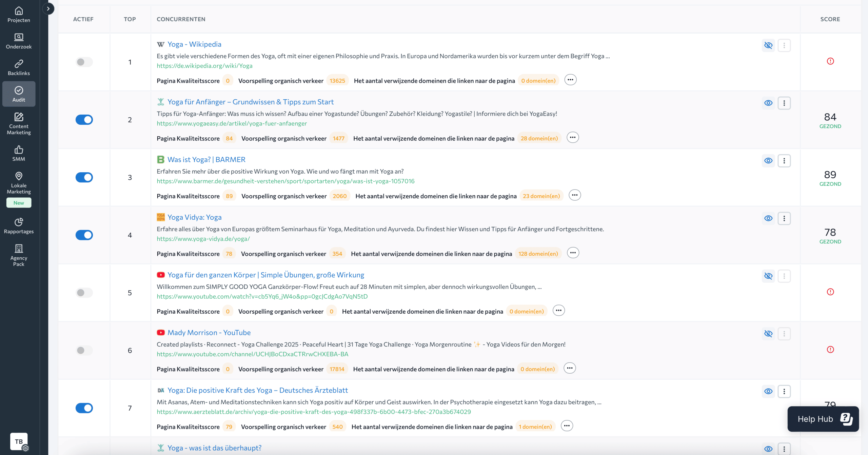Open Content Marketing section
Image resolution: width=868 pixels, height=455 pixels.
(19, 123)
